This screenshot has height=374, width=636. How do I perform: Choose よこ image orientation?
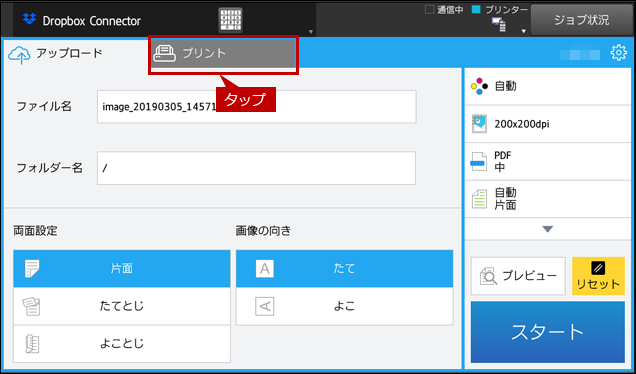pos(344,306)
